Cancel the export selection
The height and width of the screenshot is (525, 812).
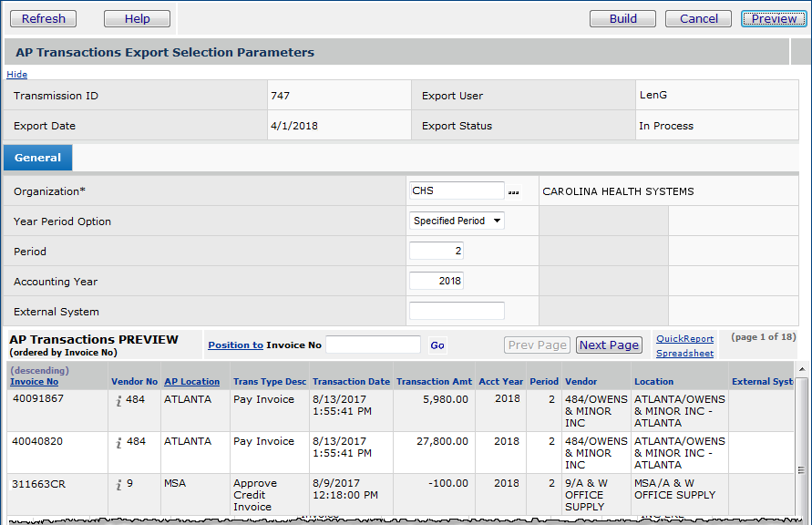[x=698, y=18]
